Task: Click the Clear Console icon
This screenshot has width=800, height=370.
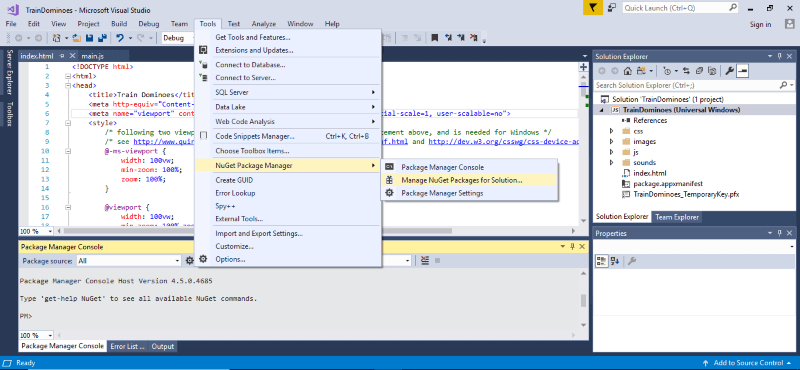Action: (x=426, y=260)
